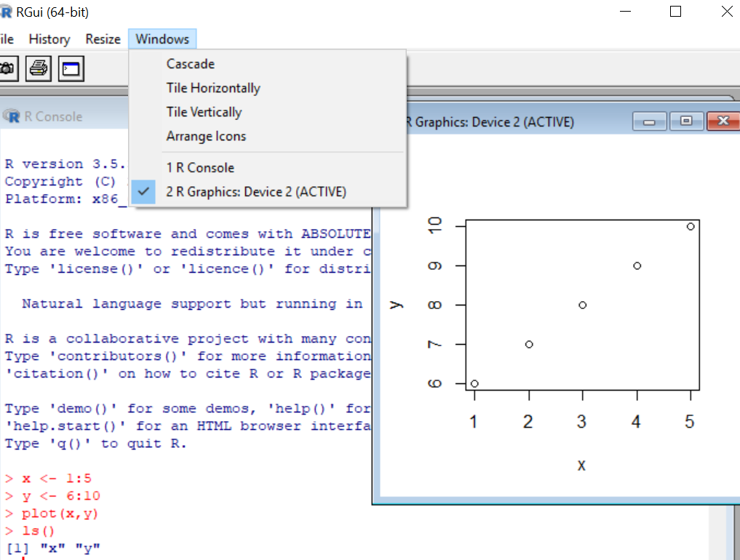
Task: Maximize the R Graphics device window
Action: click(x=686, y=121)
